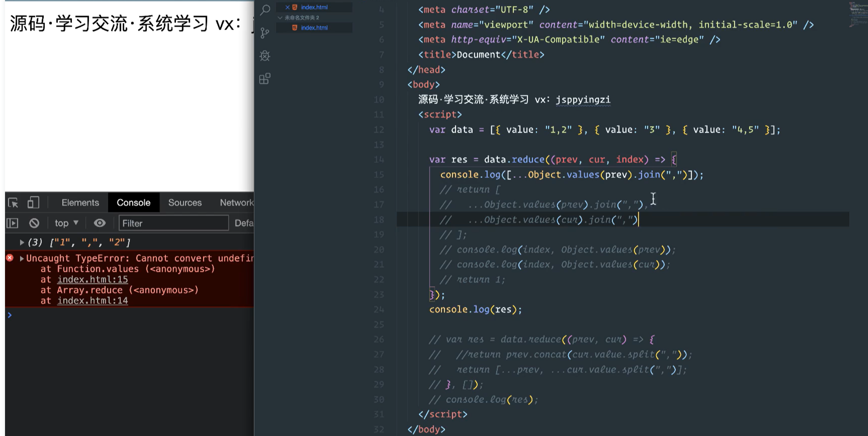Image resolution: width=868 pixels, height=436 pixels.
Task: Click the '// return 1;' comment line
Action: pyautogui.click(x=472, y=280)
